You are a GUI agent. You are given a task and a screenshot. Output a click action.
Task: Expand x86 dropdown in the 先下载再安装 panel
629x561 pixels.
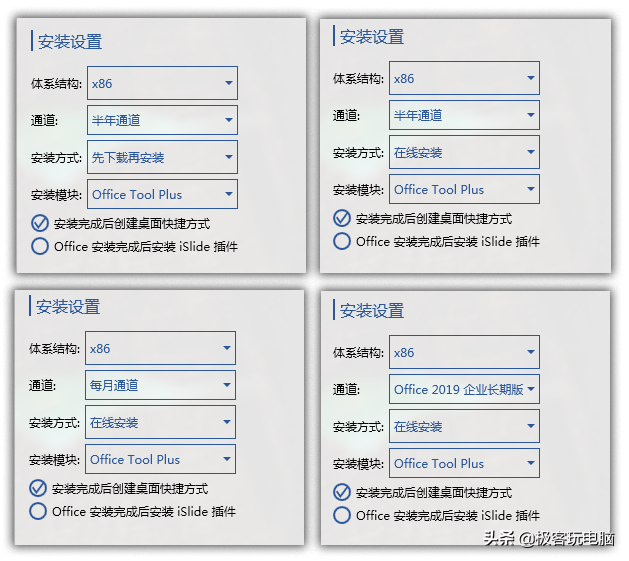pyautogui.click(x=162, y=83)
